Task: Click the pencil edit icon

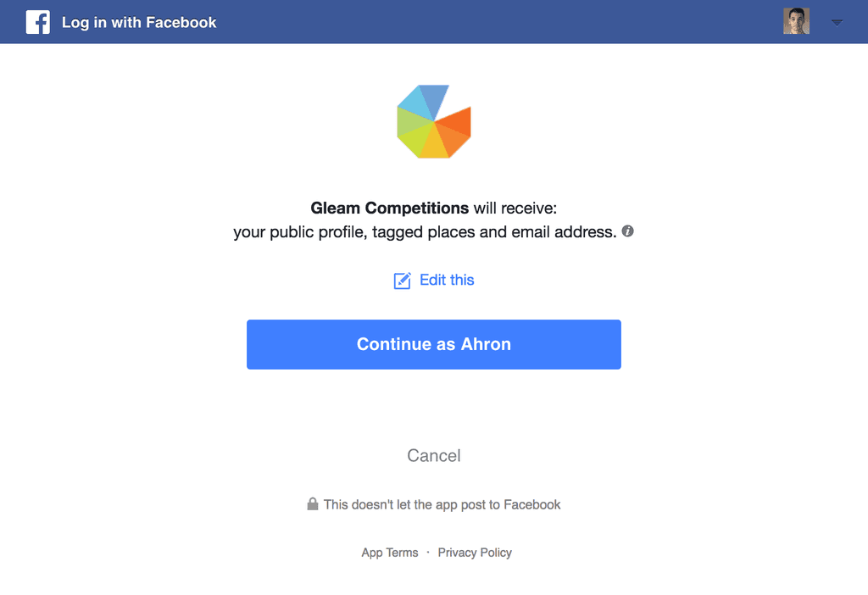Action: coord(403,281)
